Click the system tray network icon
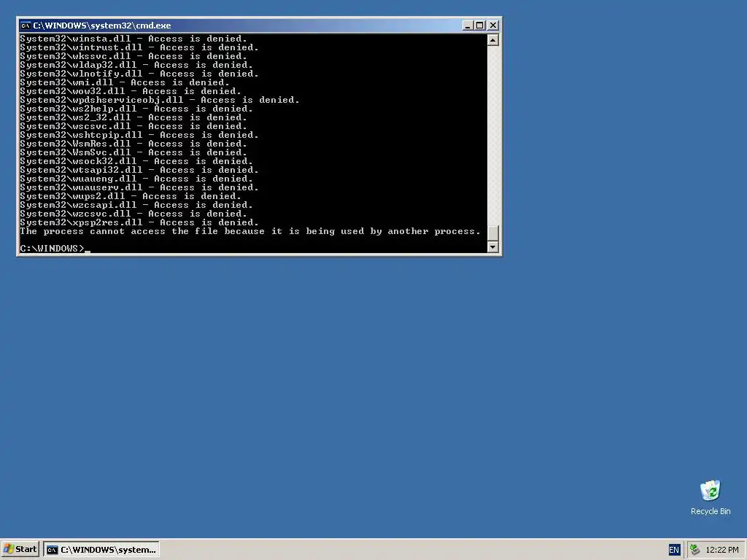747x560 pixels. [694, 550]
